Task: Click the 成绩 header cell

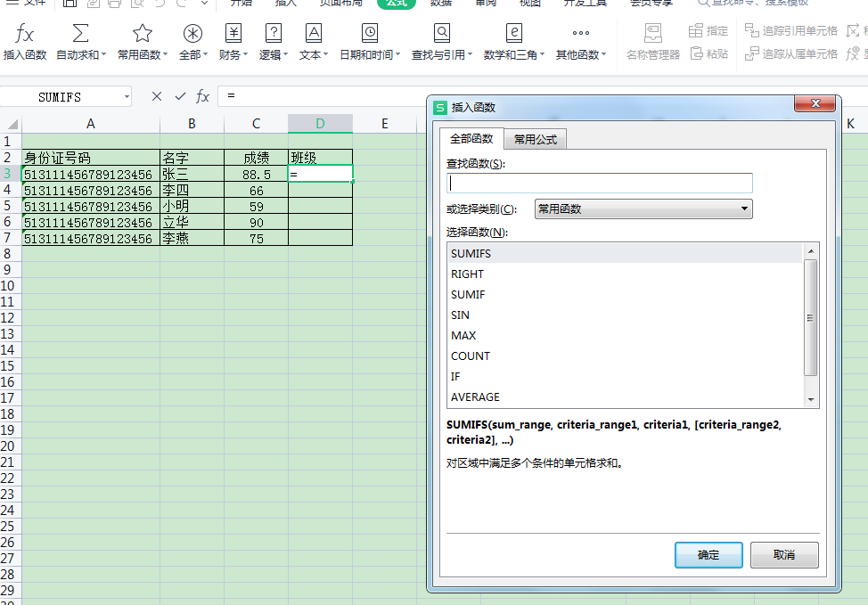Action: (257, 158)
